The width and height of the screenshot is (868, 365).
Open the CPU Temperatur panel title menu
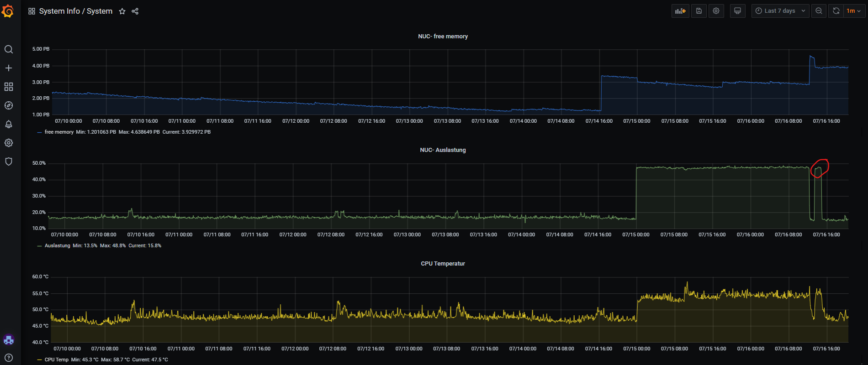point(443,264)
